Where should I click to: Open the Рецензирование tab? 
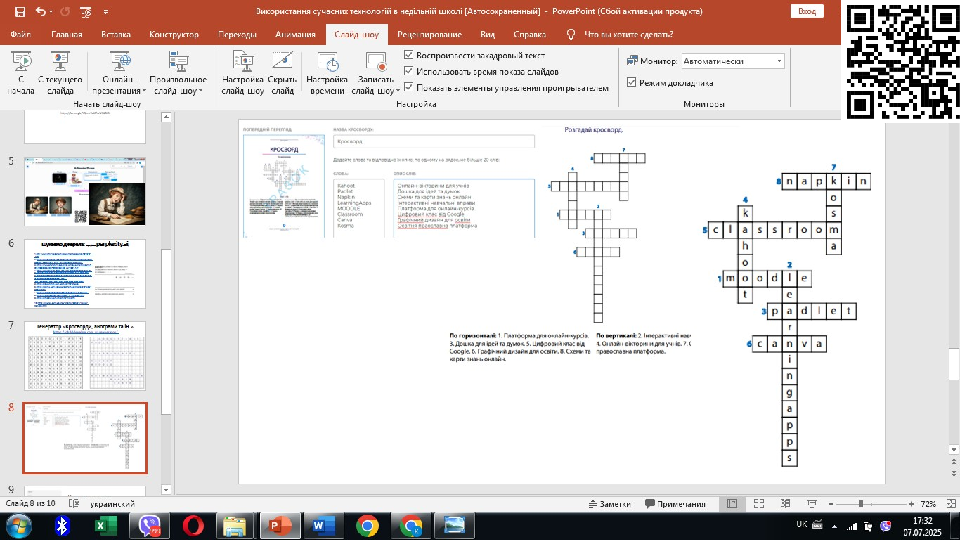tap(429, 34)
